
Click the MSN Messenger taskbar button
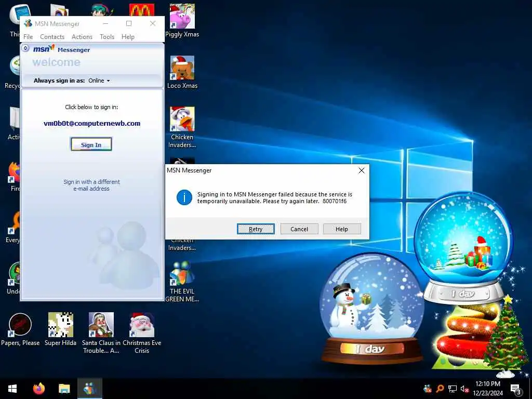pyautogui.click(x=89, y=389)
